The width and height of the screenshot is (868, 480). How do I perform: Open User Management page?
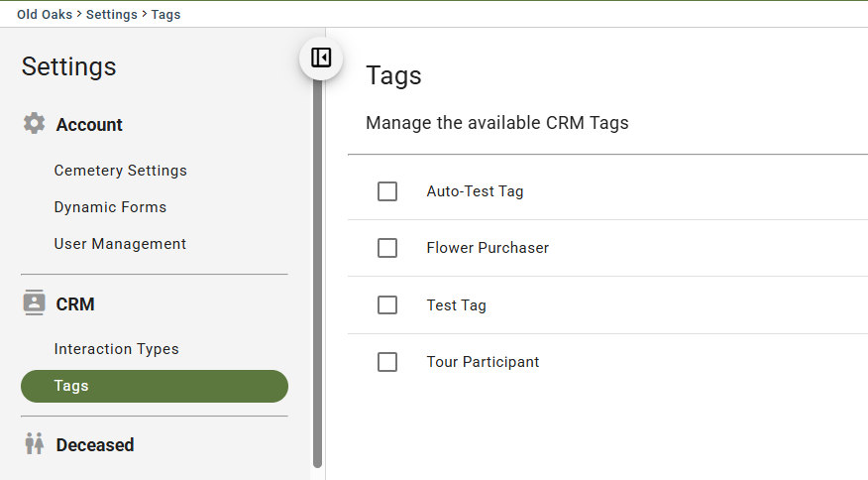click(x=120, y=244)
